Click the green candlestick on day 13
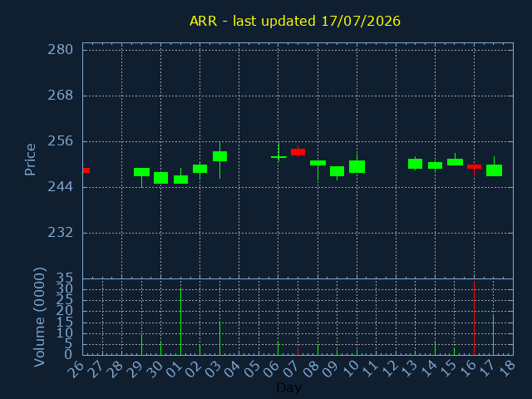The image size is (532, 399). point(415,164)
